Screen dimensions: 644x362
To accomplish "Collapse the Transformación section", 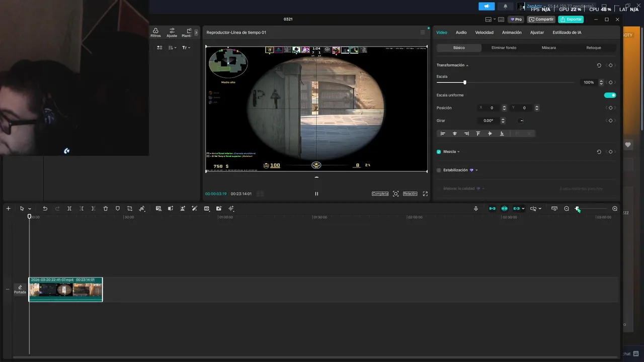I will pyautogui.click(x=467, y=65).
